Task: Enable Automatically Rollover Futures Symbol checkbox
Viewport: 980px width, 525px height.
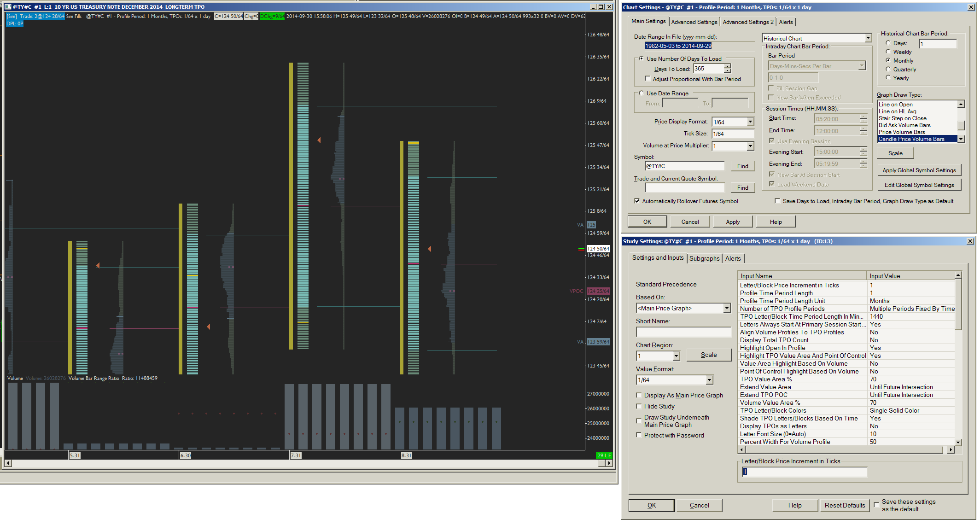Action: (x=637, y=201)
